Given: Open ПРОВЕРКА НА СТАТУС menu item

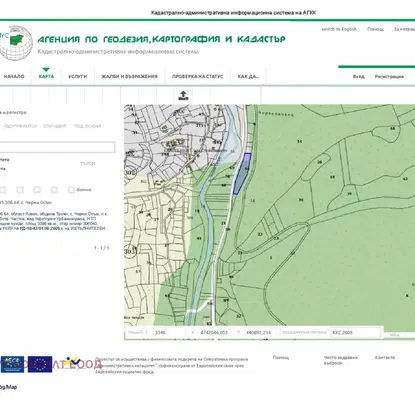Looking at the screenshot, I should (x=198, y=76).
